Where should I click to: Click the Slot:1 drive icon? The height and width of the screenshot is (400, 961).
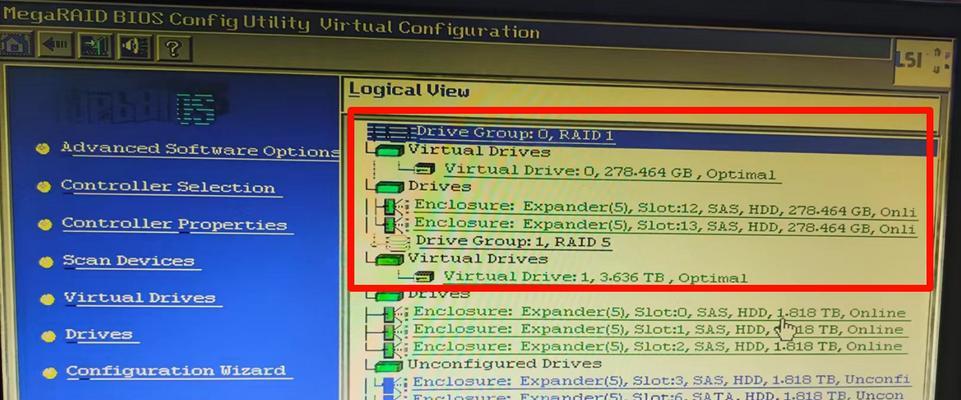(390, 332)
